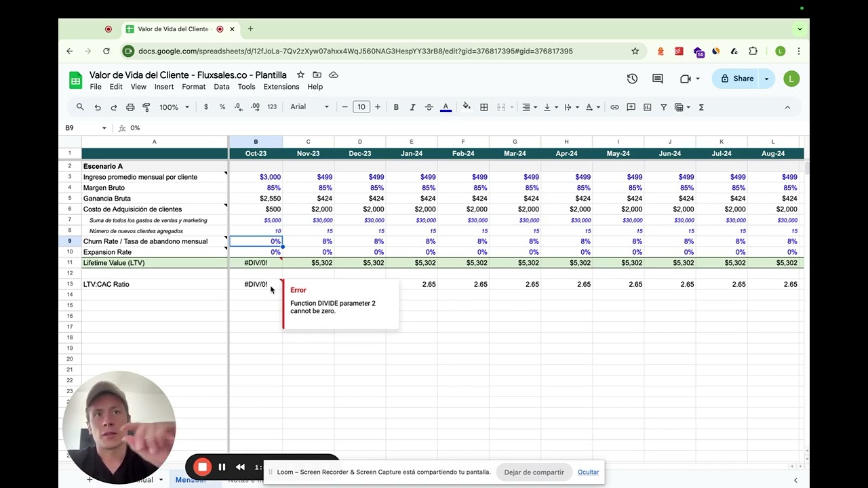Viewport: 868px width, 488px height.
Task: Move document with folder icon
Action: pos(317,75)
